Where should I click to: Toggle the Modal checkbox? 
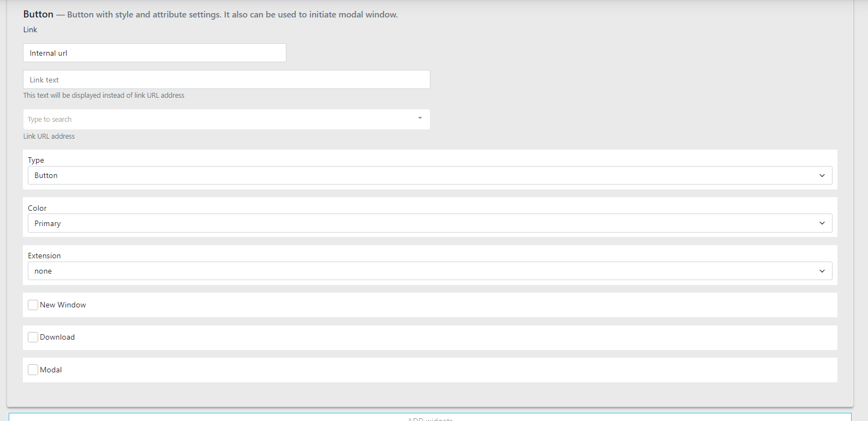pyautogui.click(x=33, y=370)
